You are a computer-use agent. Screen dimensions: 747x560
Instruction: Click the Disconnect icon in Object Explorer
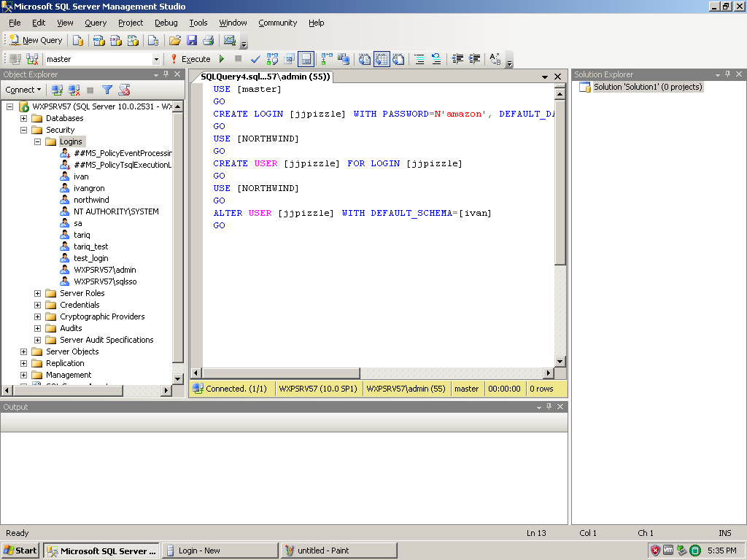tap(74, 90)
